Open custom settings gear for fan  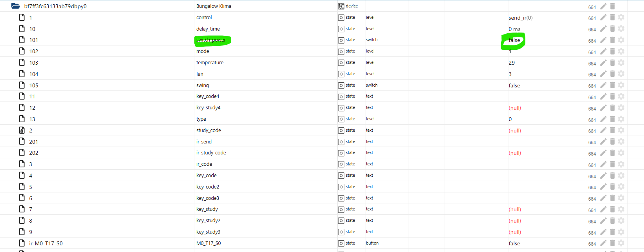(x=621, y=74)
